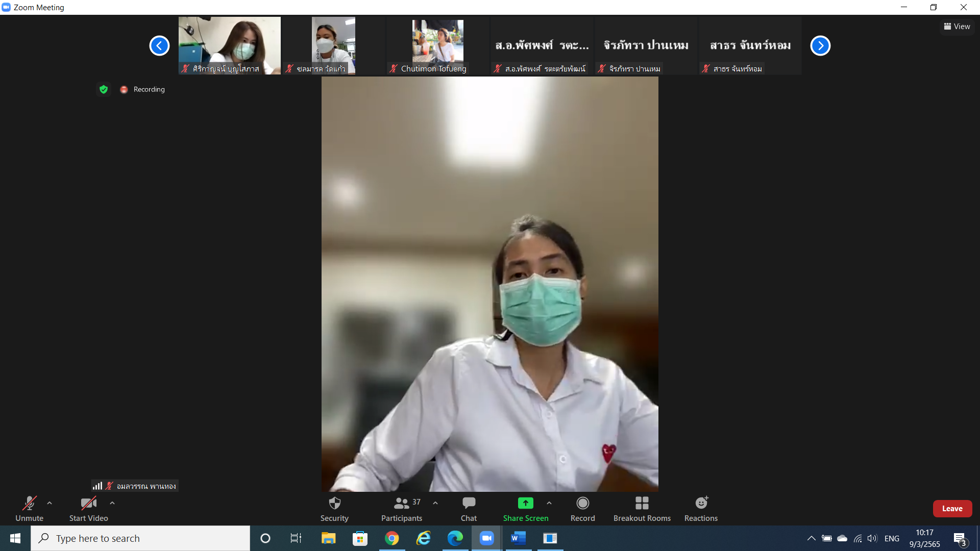Click the red Leave button
The image size is (980, 551).
pos(952,509)
